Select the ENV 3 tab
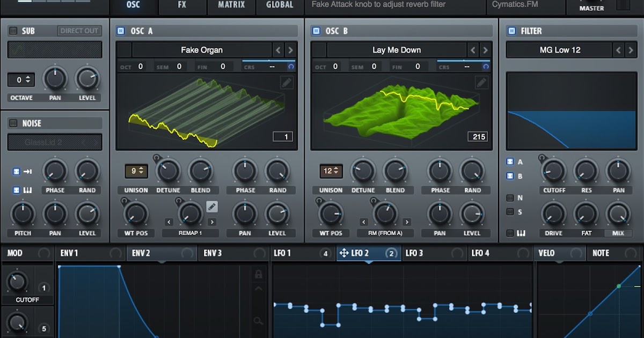This screenshot has height=338, width=644. point(233,253)
